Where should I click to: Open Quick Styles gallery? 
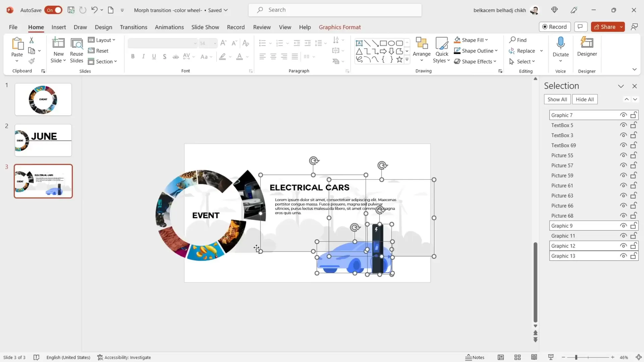tap(441, 50)
